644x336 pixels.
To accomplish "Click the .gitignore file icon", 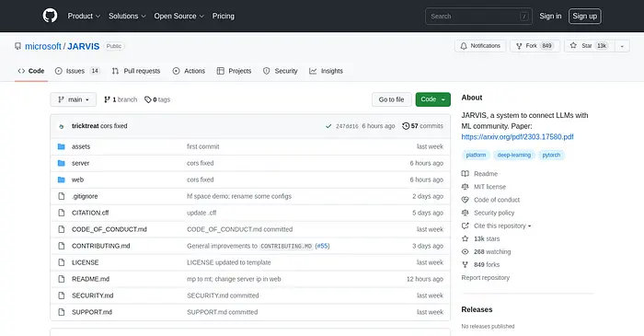I will pyautogui.click(x=62, y=196).
